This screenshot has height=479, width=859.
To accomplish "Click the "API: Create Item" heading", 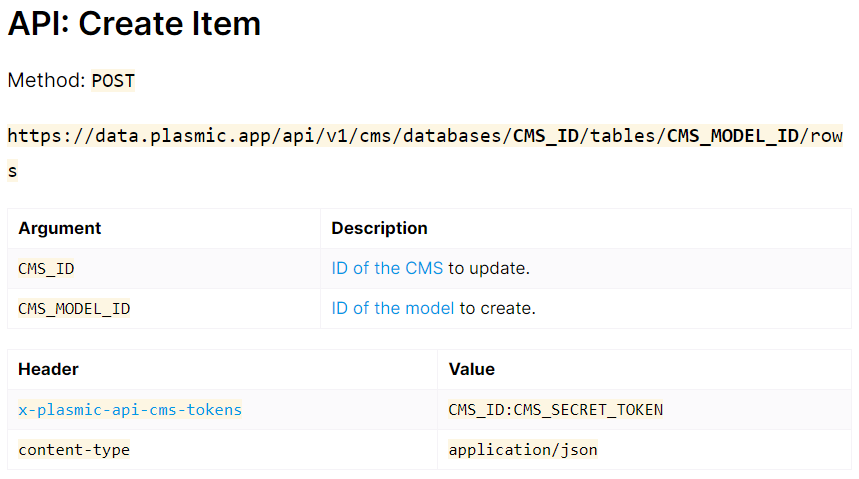I will (134, 24).
